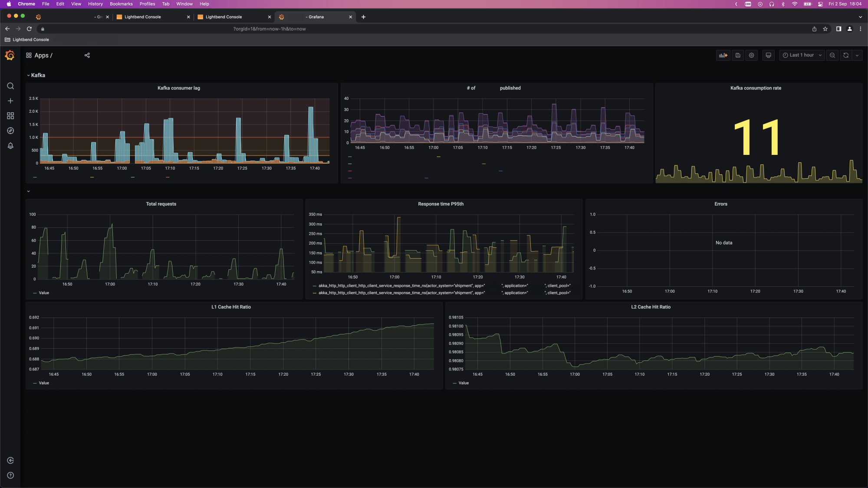Refresh the dashboard

click(x=846, y=55)
